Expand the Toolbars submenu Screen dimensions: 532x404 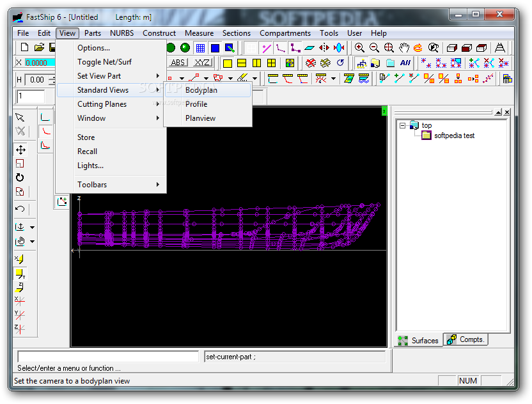[x=111, y=185]
